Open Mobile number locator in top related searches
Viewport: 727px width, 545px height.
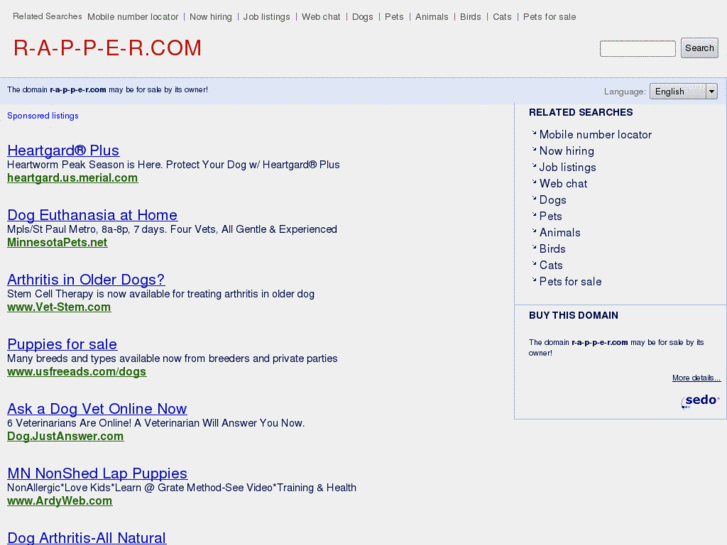[x=133, y=17]
